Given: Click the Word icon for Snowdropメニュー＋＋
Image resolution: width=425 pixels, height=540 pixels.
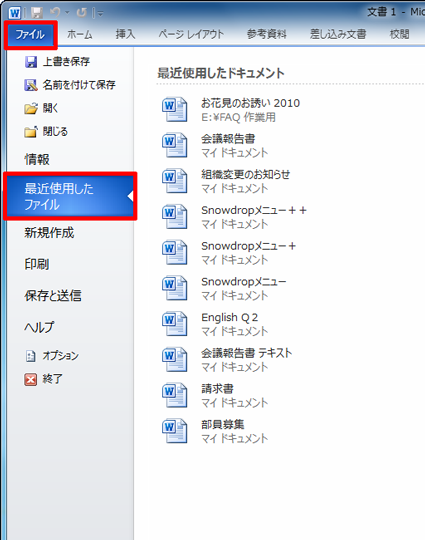Looking at the screenshot, I should coord(175,217).
